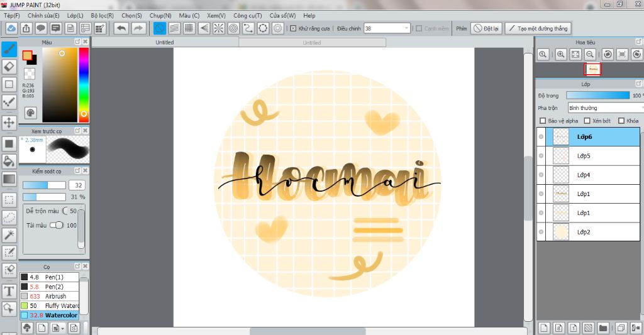Select the Brush tool in left toolbar
The height and width of the screenshot is (335, 644).
click(x=9, y=49)
